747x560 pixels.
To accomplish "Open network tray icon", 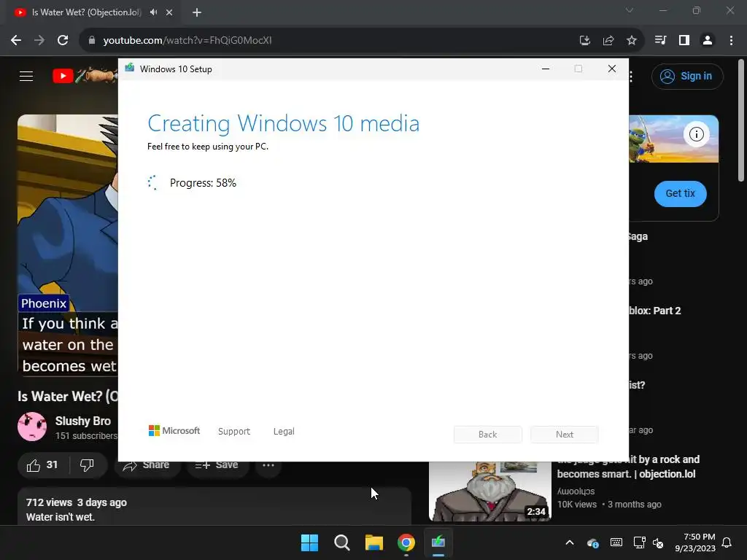I will click(x=639, y=542).
